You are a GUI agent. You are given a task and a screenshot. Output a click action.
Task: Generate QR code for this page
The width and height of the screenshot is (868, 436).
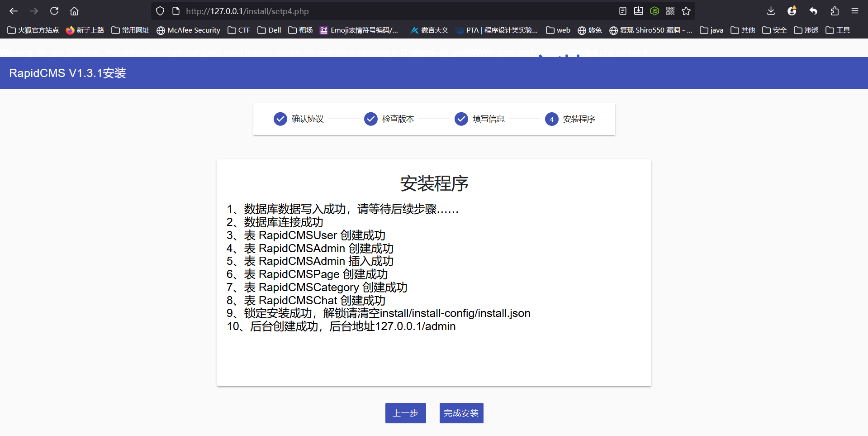(x=670, y=11)
